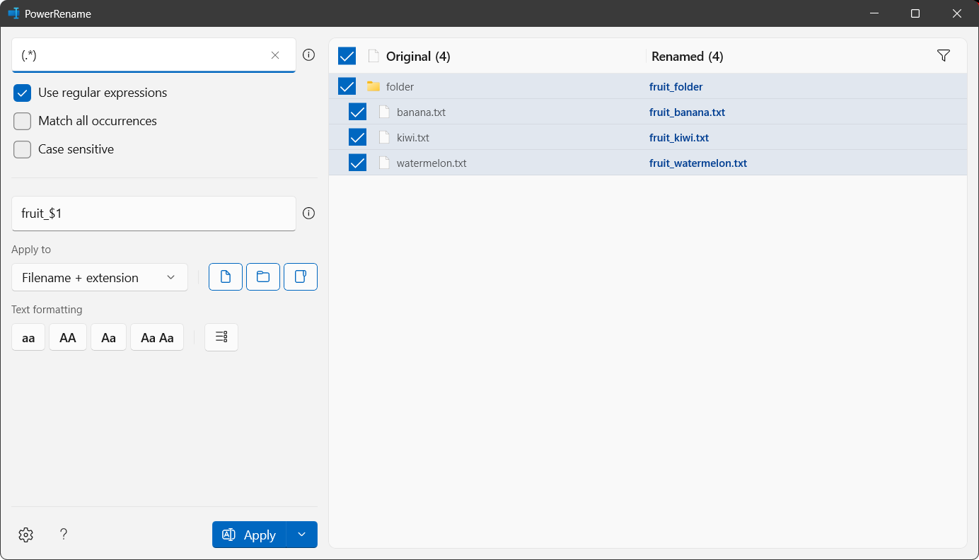Enable Case sensitive matching
Viewport: 979px width, 560px height.
pyautogui.click(x=22, y=149)
